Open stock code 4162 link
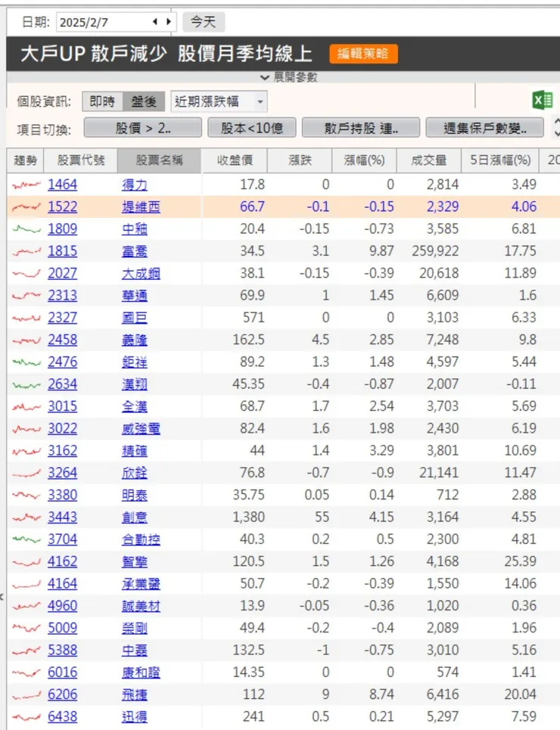 click(x=62, y=562)
